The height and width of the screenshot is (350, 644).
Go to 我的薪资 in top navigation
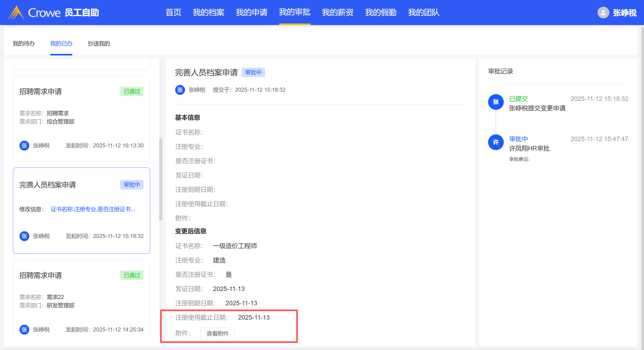click(x=338, y=13)
